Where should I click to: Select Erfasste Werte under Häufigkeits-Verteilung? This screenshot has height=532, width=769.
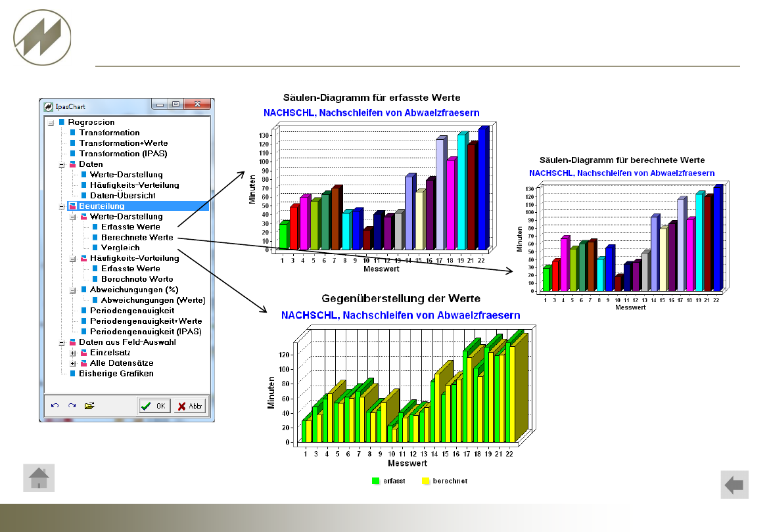(130, 269)
